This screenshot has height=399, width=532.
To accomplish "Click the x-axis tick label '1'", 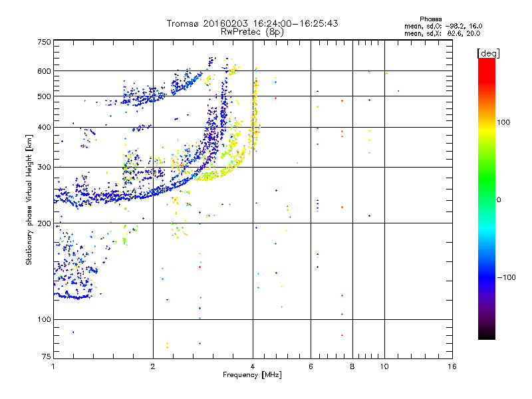I will [53, 366].
